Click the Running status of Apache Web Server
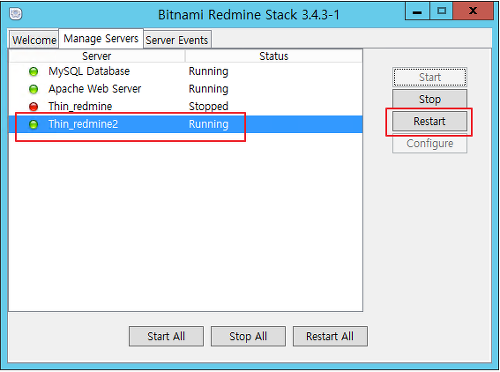 coord(209,89)
